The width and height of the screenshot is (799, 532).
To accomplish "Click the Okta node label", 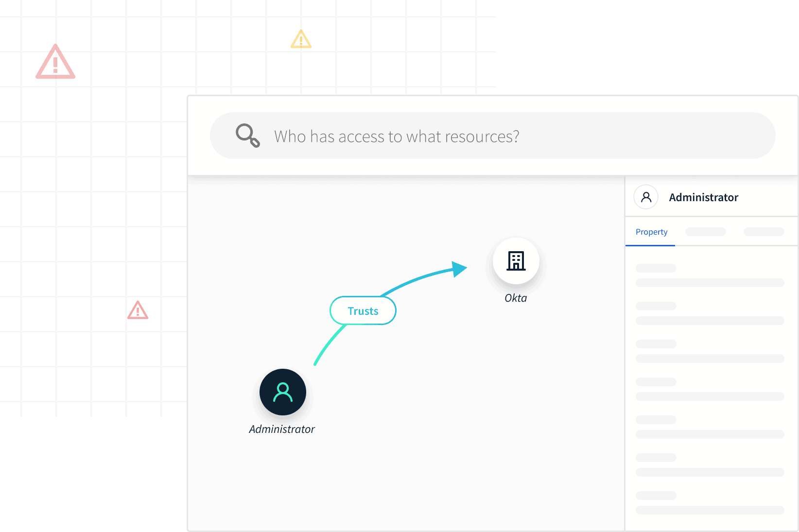I will click(x=516, y=298).
